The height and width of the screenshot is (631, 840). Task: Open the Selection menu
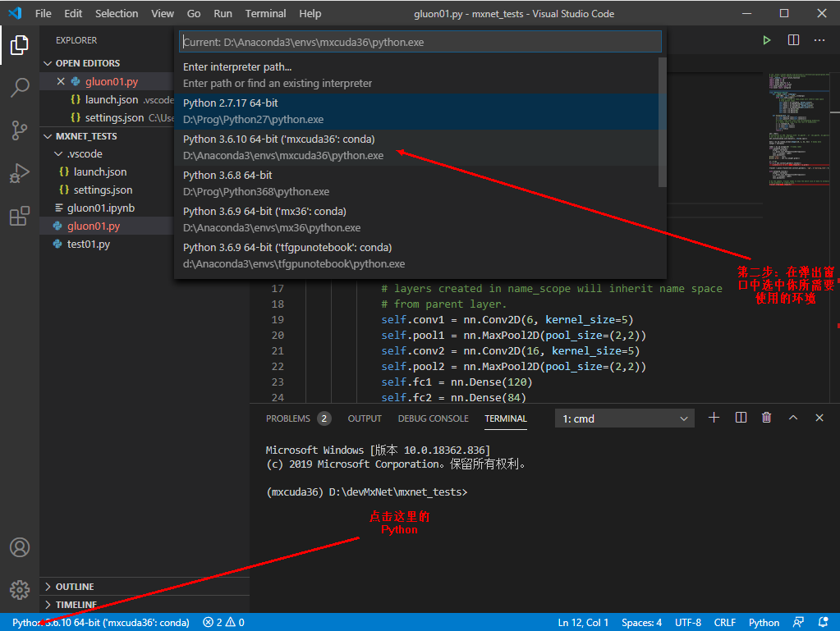pyautogui.click(x=117, y=13)
